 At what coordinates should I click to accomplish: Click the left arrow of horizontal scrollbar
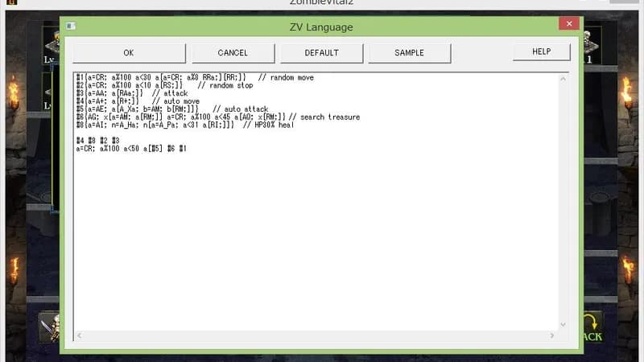click(80, 335)
